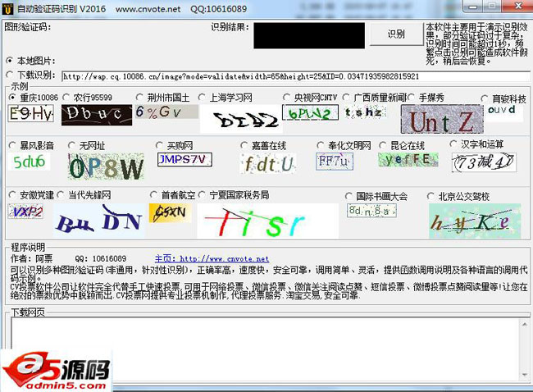This screenshot has width=533, height=392.
Task: Click the green yefFE captcha image
Action: pyautogui.click(x=408, y=159)
